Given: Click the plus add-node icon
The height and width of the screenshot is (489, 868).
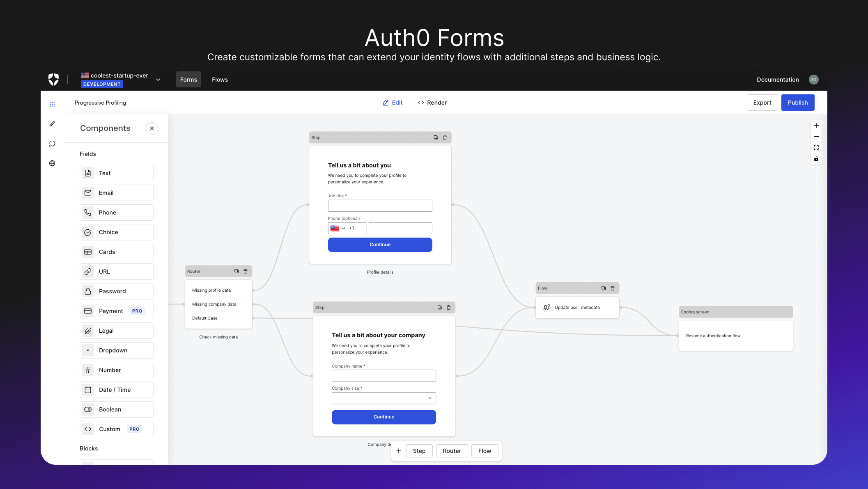Looking at the screenshot, I should [x=398, y=451].
